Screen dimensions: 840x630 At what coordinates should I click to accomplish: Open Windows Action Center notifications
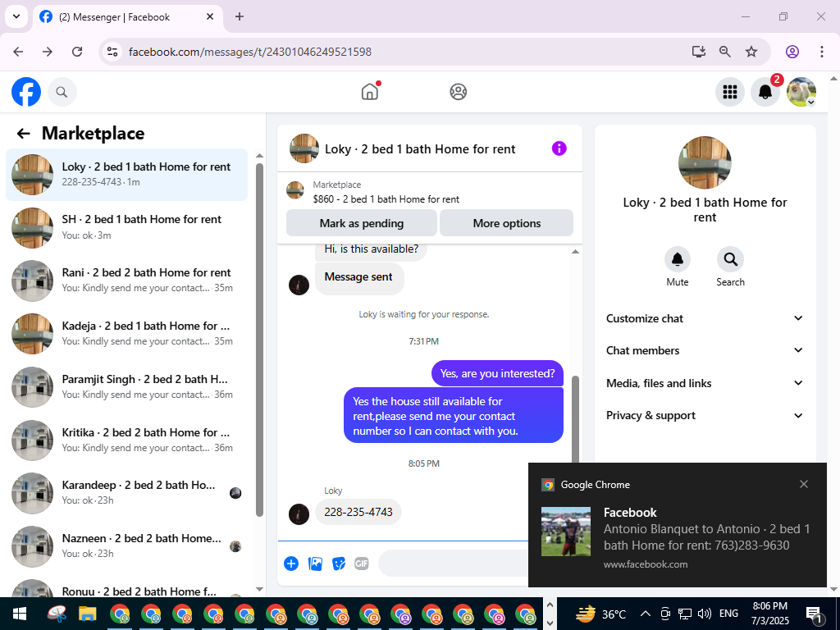(x=815, y=615)
